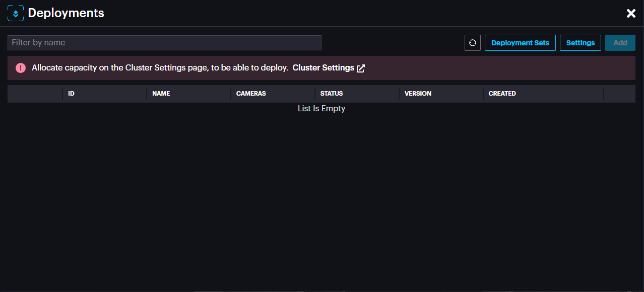
Task: Sort by the ID column header
Action: pyautogui.click(x=72, y=94)
